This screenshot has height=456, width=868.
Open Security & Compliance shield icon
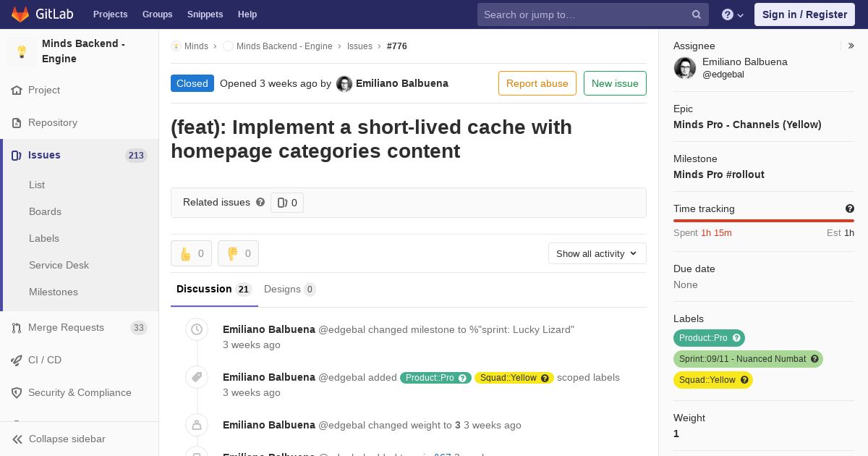(x=17, y=392)
